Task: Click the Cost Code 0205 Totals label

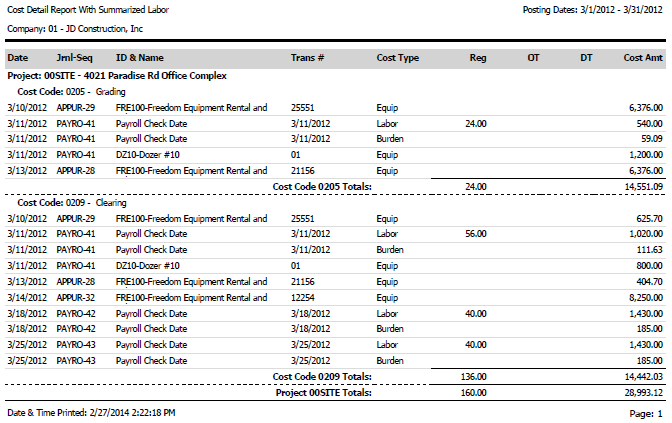Action: [x=322, y=187]
